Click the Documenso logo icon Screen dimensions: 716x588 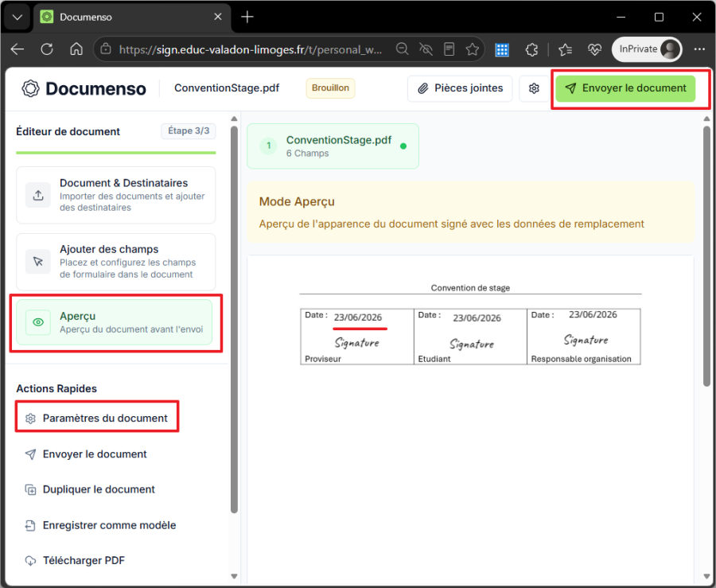click(30, 88)
